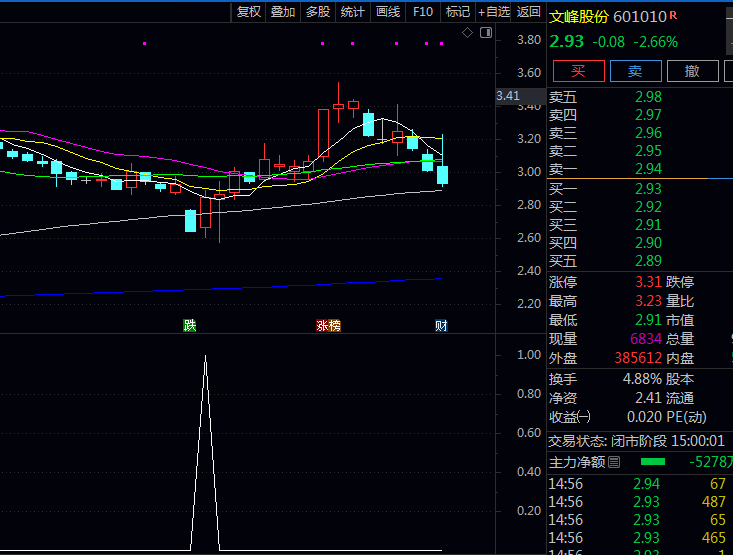Click the R badge next to 601010

673,15
